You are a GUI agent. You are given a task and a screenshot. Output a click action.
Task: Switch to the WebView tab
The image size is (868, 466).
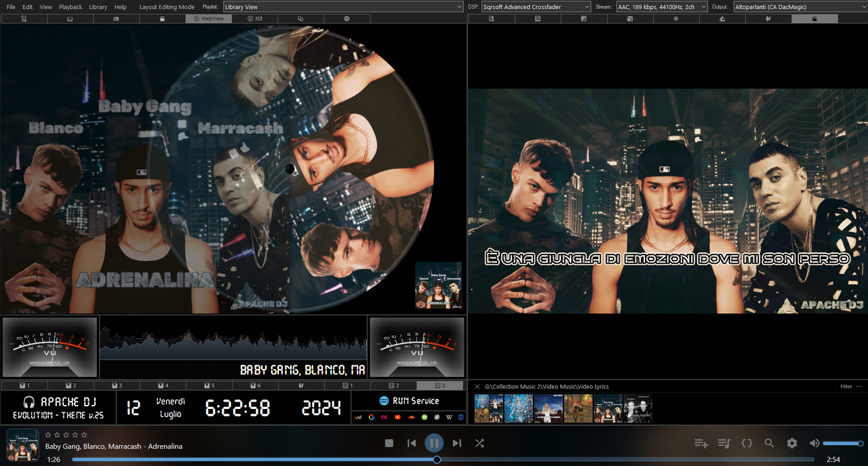pyautogui.click(x=208, y=19)
